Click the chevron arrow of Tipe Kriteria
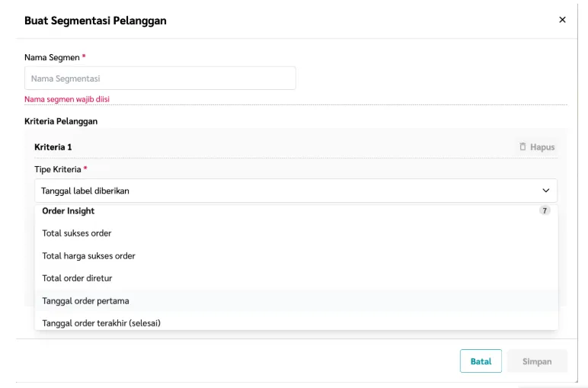588x388 pixels. tap(545, 191)
